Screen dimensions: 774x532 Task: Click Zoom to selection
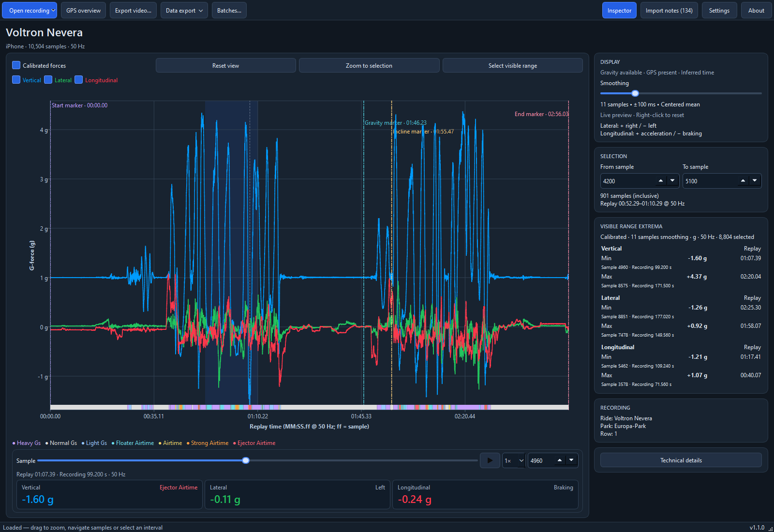369,65
